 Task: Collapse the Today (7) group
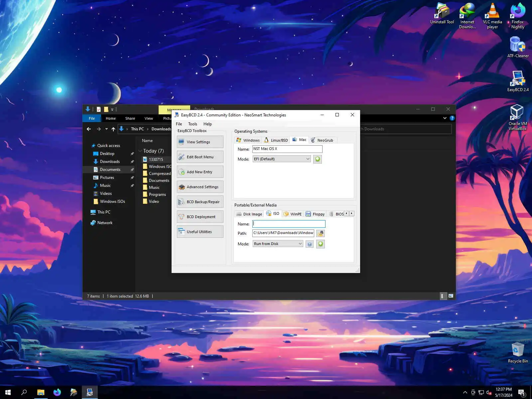(x=140, y=151)
